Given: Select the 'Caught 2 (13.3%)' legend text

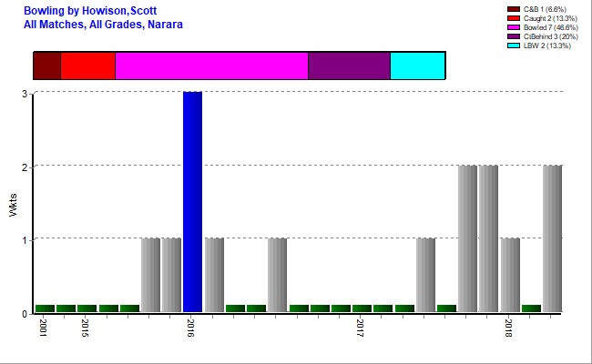Looking at the screenshot, I should 550,18.
